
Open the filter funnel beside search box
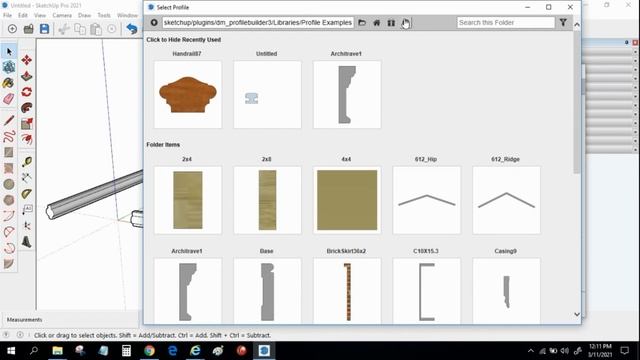[x=563, y=22]
